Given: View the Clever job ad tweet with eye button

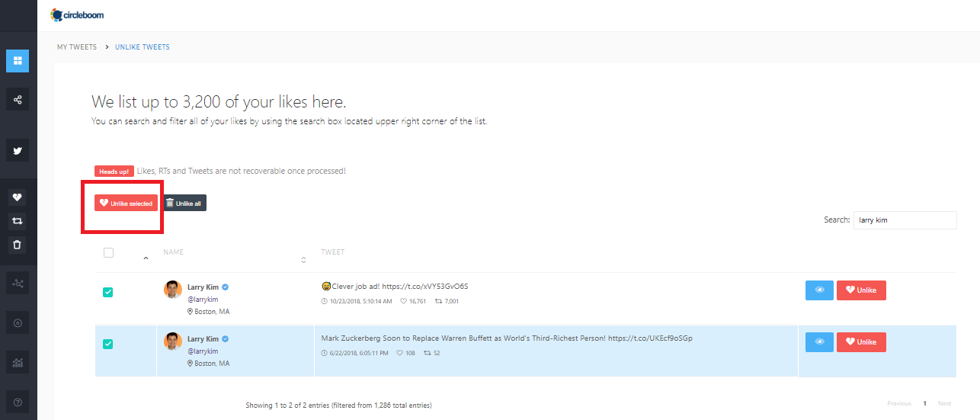Looking at the screenshot, I should (819, 290).
